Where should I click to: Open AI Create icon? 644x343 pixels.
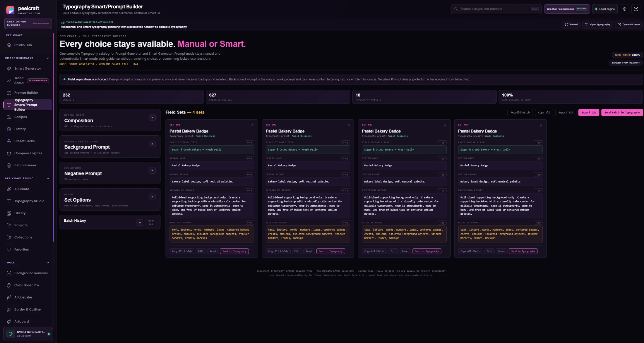pyautogui.click(x=9, y=189)
